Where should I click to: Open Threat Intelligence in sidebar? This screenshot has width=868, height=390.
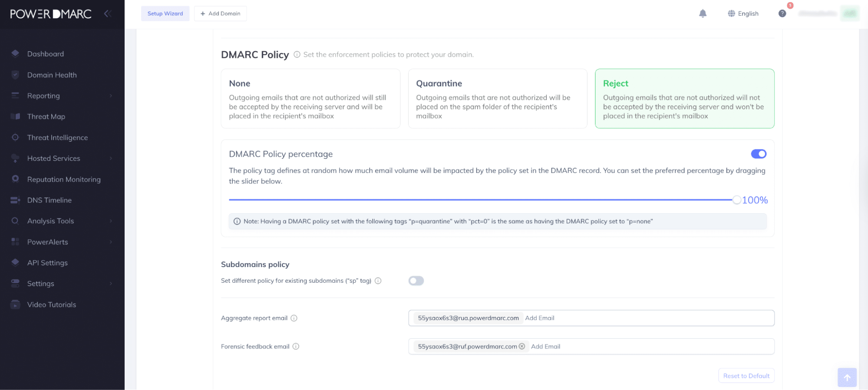(x=57, y=138)
